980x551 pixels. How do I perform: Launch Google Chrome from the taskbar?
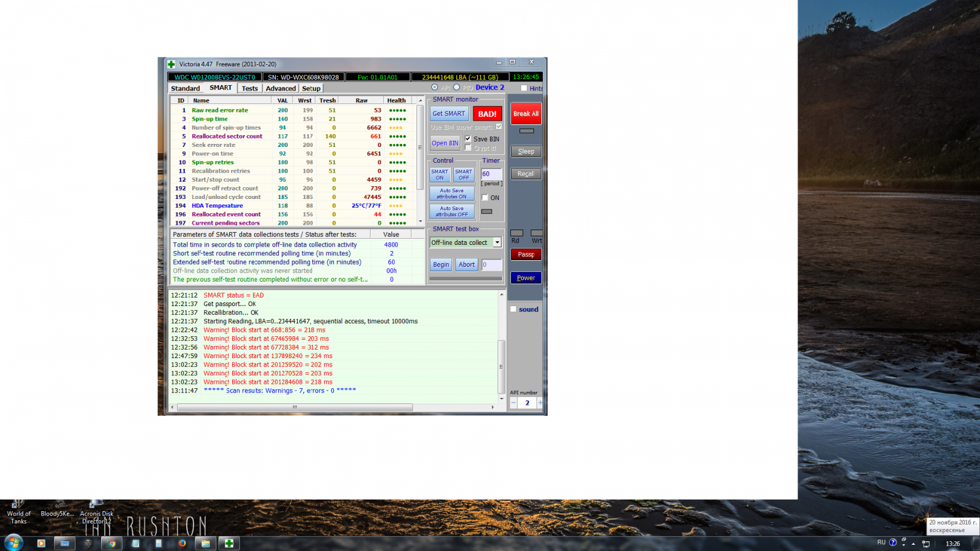(111, 543)
